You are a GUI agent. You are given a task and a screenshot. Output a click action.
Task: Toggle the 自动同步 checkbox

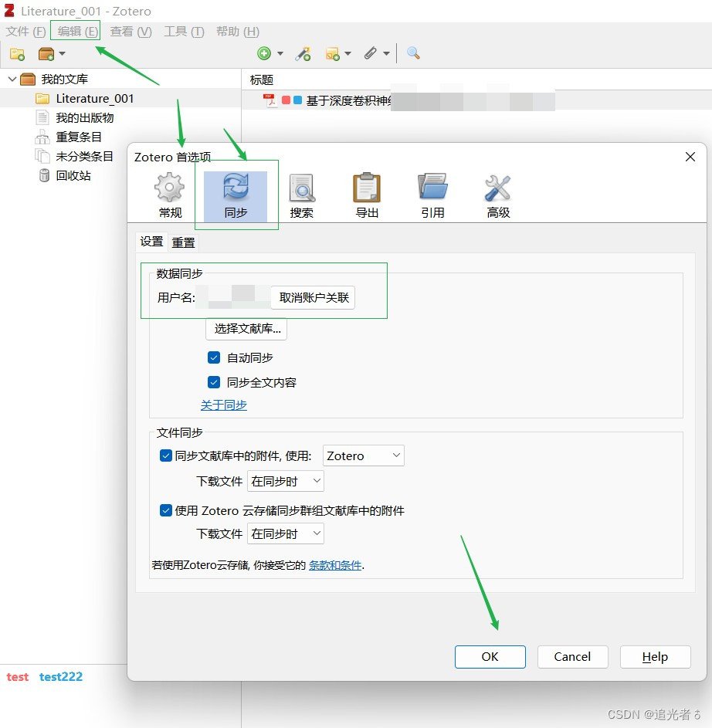click(x=214, y=357)
